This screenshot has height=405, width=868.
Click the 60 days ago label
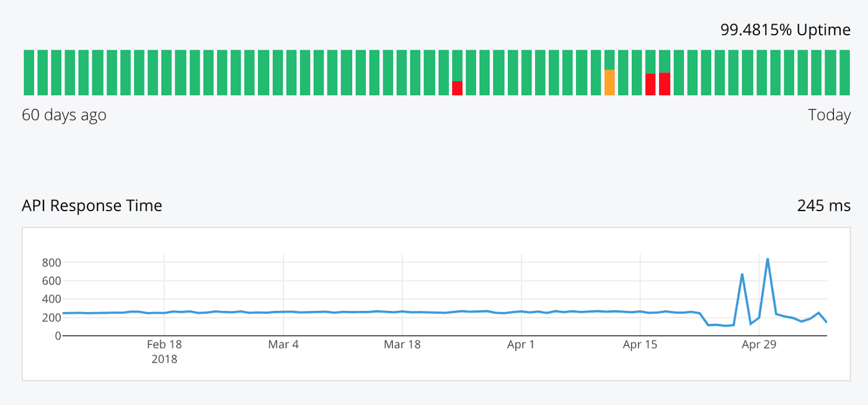(64, 115)
